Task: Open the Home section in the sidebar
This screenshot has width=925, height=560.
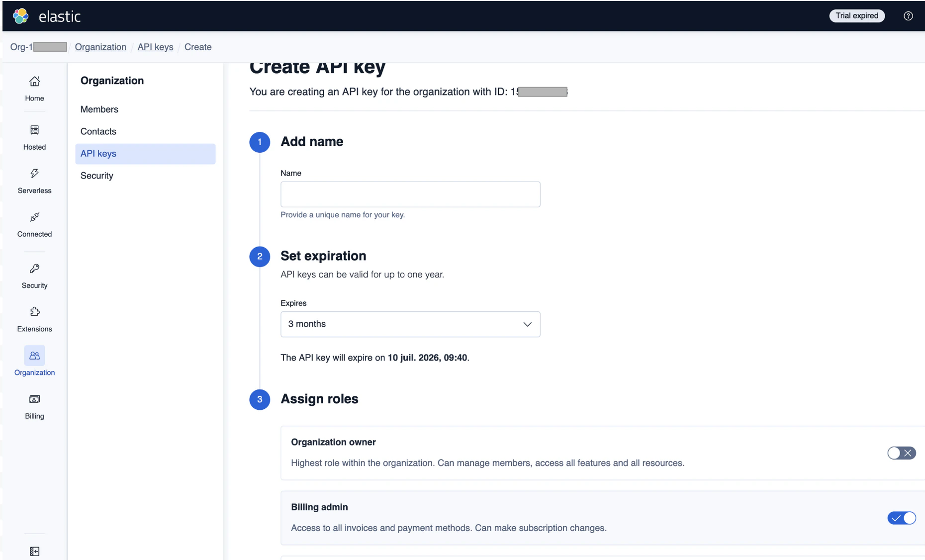Action: click(x=34, y=89)
